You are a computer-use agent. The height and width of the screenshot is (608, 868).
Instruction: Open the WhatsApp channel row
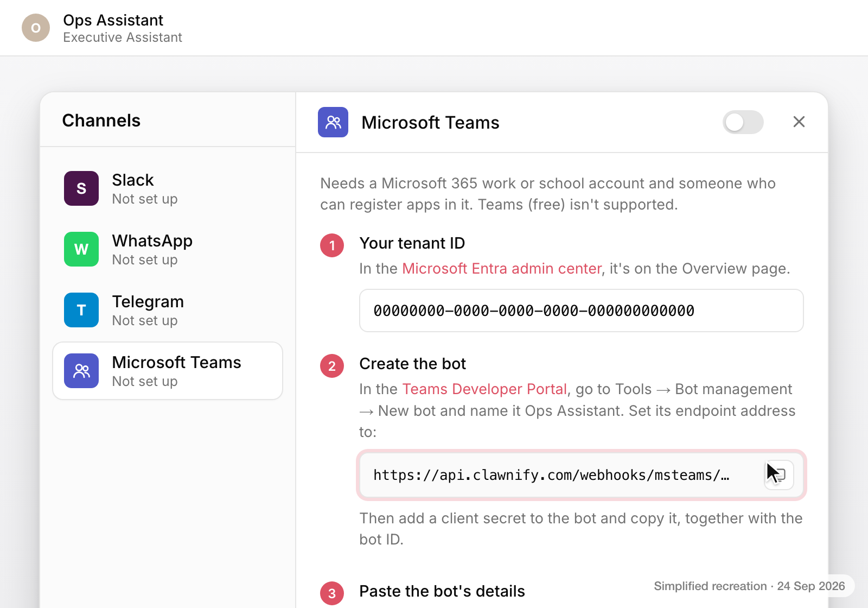168,249
